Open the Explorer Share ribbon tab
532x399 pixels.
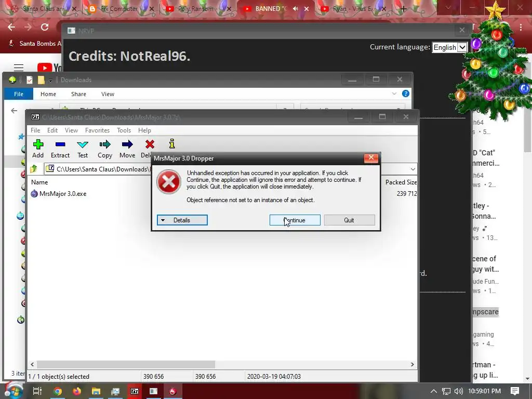click(x=79, y=94)
